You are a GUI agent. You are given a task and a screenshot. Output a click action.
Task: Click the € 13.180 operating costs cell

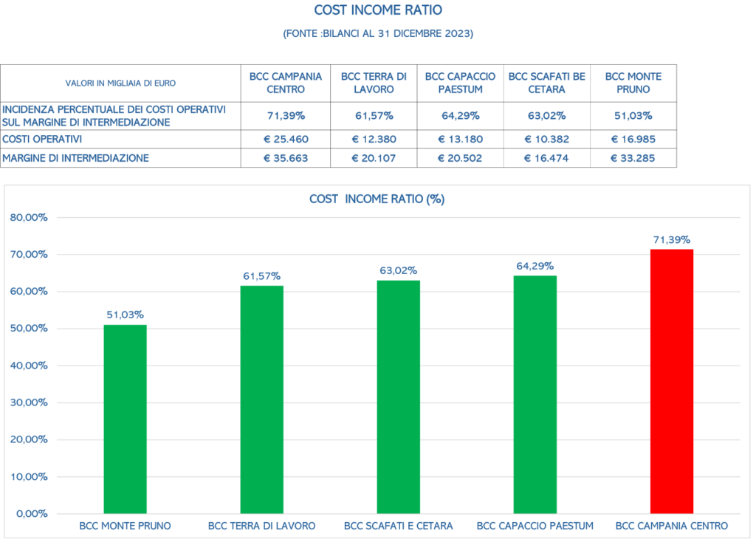(461, 140)
